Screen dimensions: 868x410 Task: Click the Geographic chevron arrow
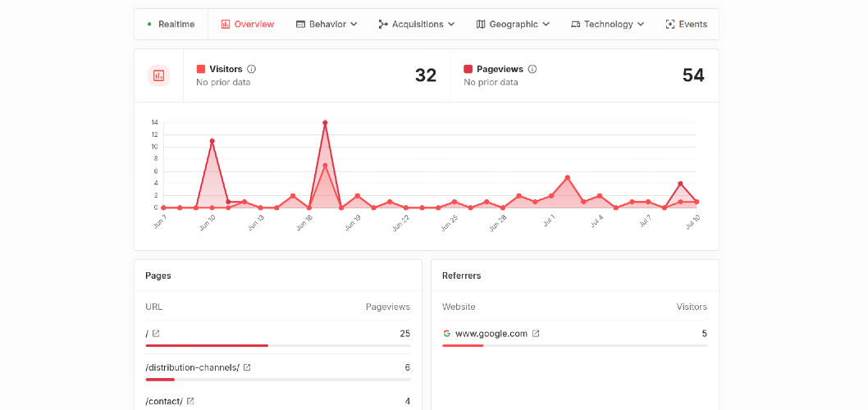click(546, 25)
